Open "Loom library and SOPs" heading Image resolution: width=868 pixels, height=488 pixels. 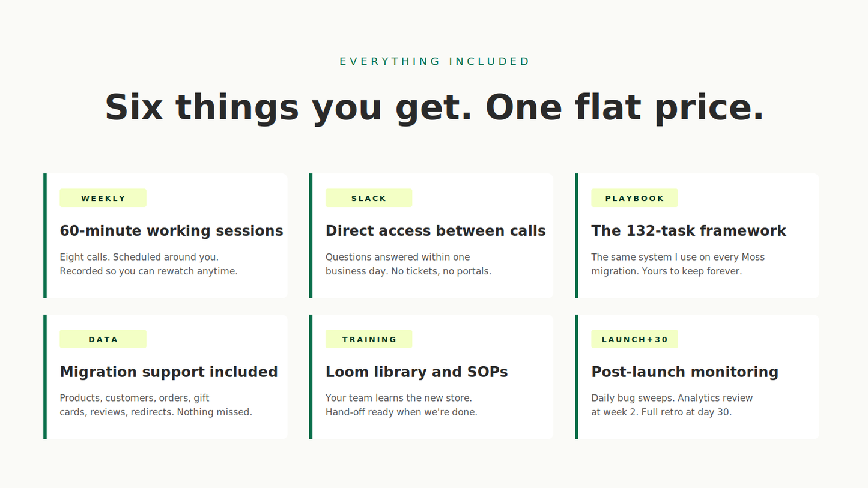click(x=416, y=372)
